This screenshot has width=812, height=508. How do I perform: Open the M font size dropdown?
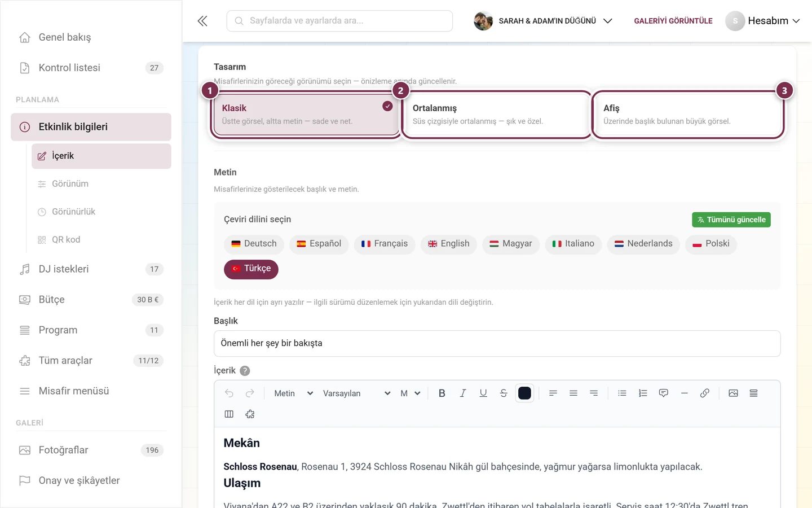(x=411, y=393)
